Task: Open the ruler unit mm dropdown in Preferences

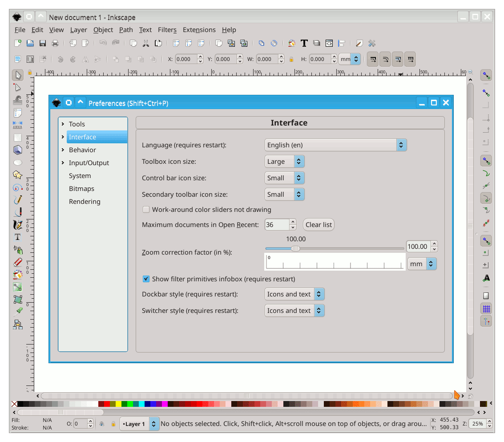Action: click(x=422, y=264)
